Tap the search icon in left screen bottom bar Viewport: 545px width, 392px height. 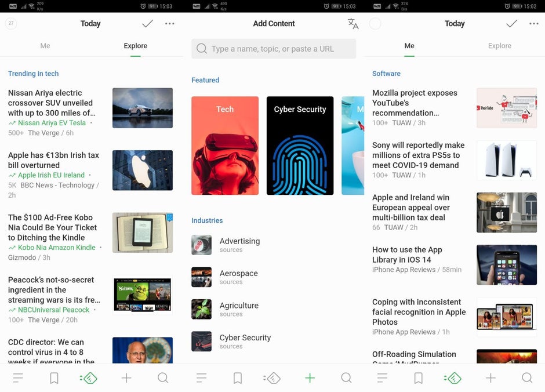coord(163,378)
